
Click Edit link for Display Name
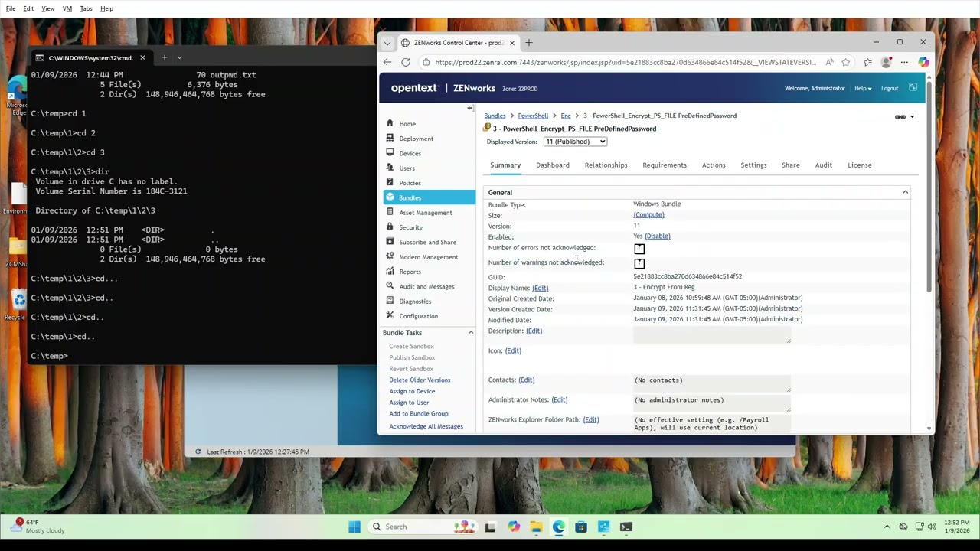541,288
